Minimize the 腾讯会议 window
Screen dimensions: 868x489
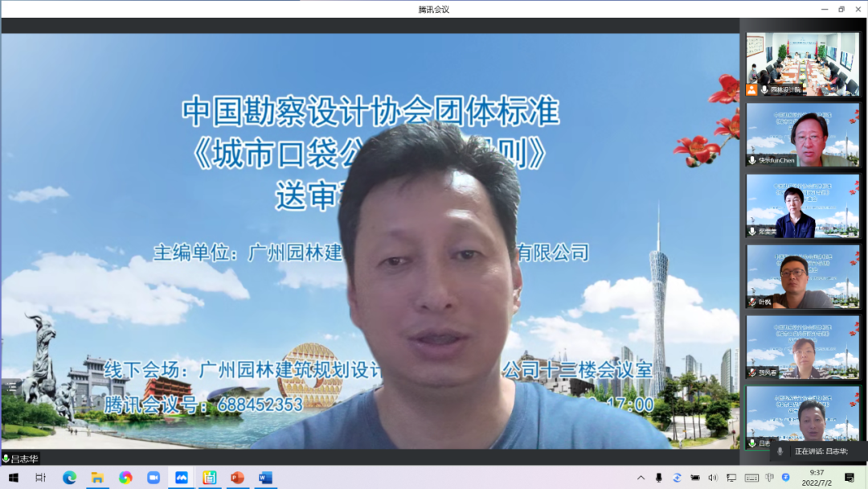825,10
